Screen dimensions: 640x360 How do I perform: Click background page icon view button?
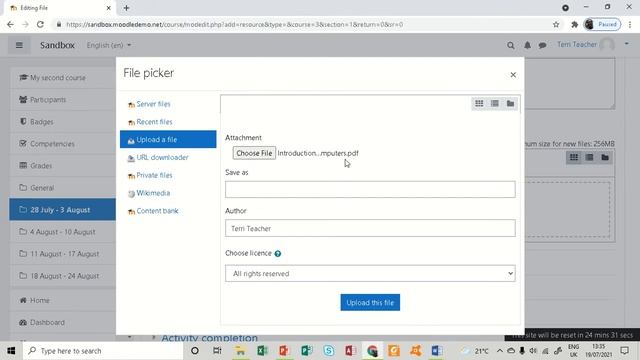click(x=574, y=158)
